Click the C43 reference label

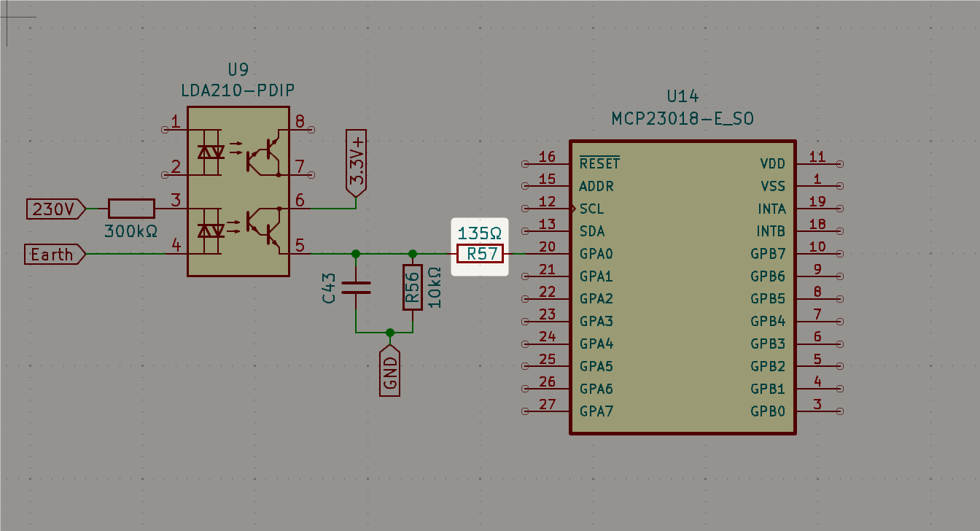click(327, 287)
